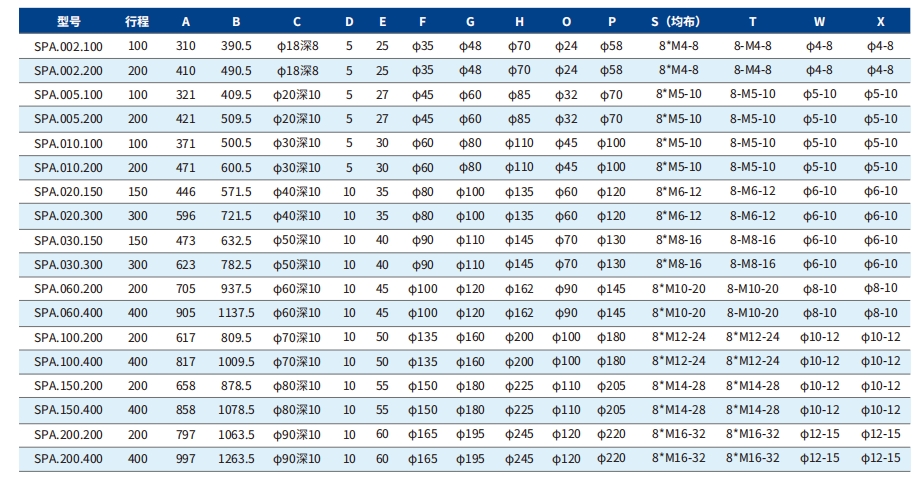
Task: Click model cell SPA.005.200
Action: click(x=68, y=119)
